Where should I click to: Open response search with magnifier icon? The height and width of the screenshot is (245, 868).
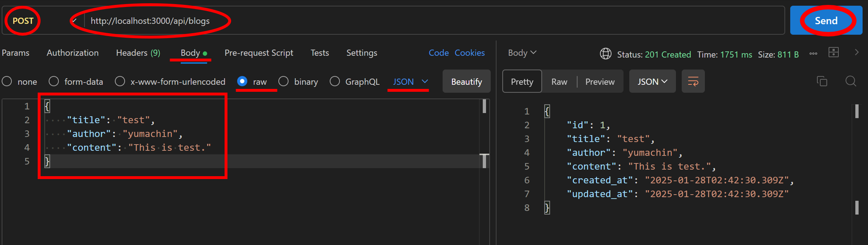tap(851, 82)
